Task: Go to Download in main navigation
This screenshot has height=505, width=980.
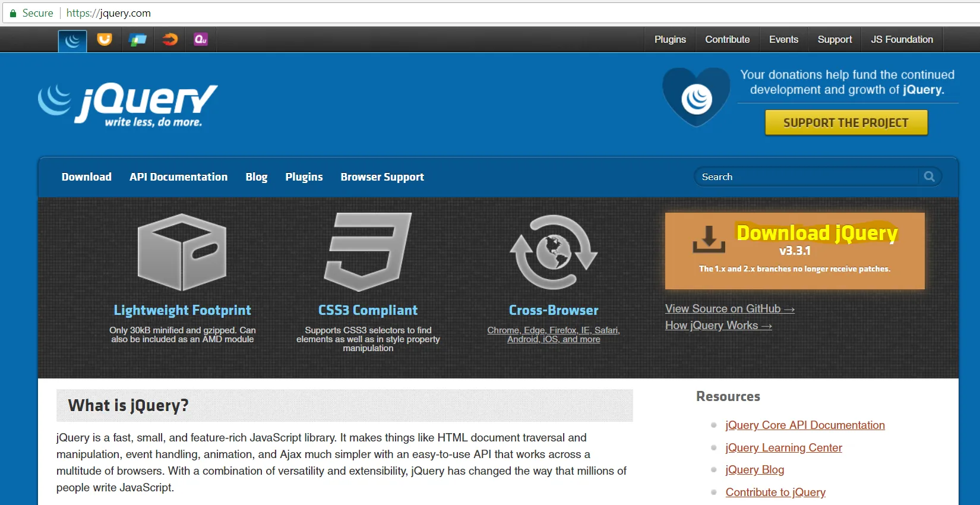Action: [87, 177]
